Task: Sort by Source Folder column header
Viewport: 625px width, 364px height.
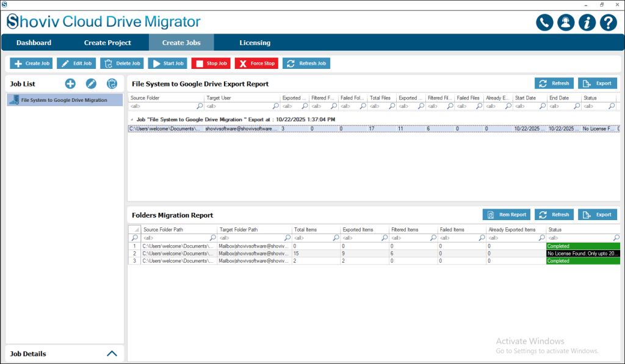Action: click(166, 98)
